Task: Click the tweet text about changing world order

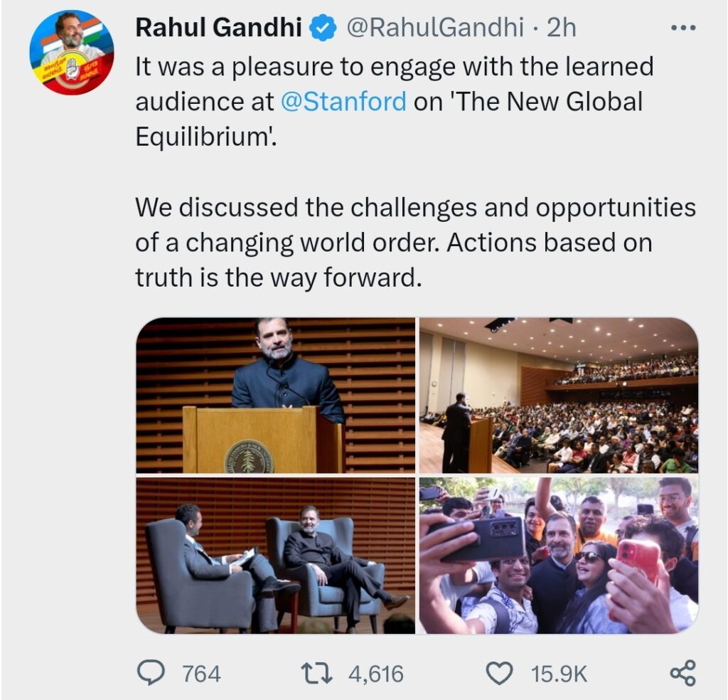Action: (415, 242)
